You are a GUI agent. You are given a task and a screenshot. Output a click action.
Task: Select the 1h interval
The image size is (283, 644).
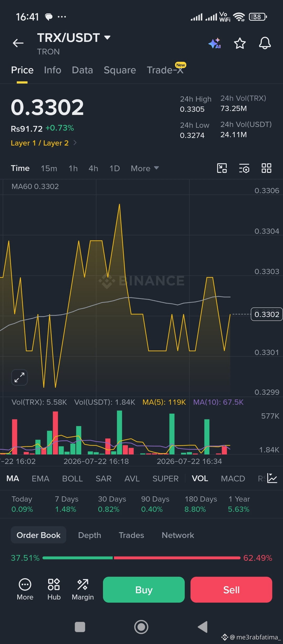[x=73, y=168]
